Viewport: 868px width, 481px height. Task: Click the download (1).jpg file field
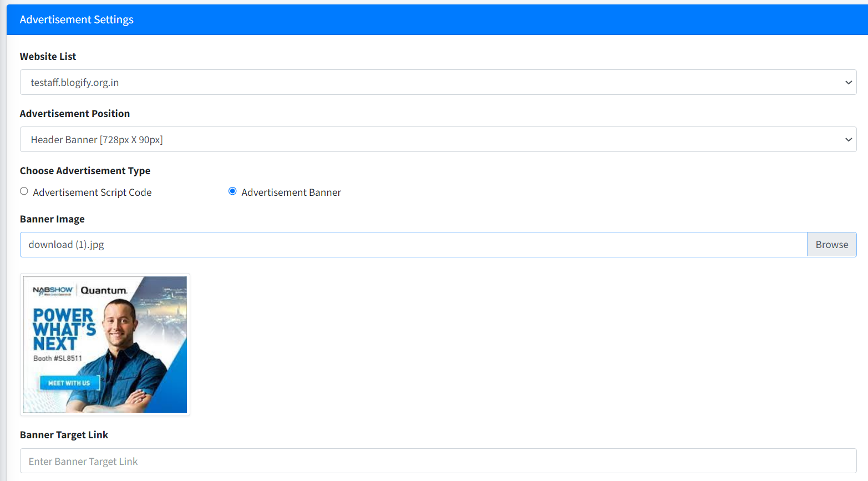coord(414,245)
